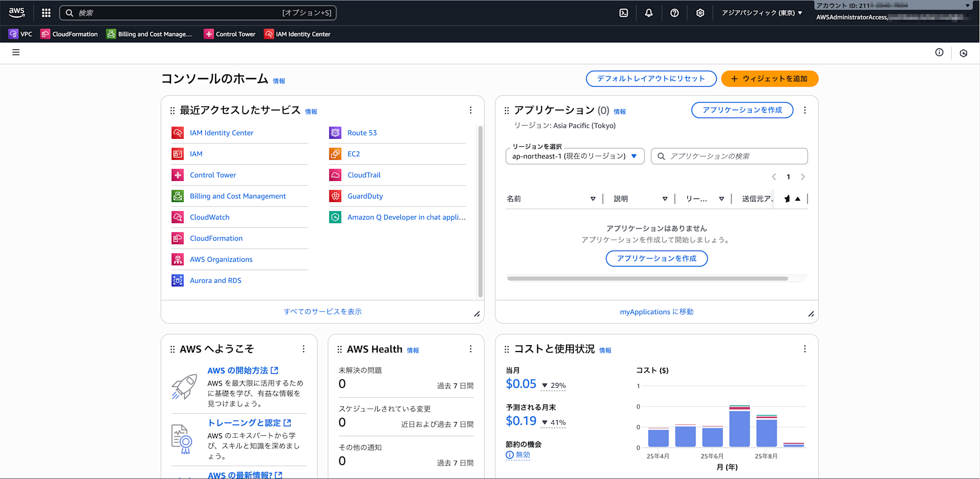Open Billing and Cost Management favorite shortcut

coord(149,34)
